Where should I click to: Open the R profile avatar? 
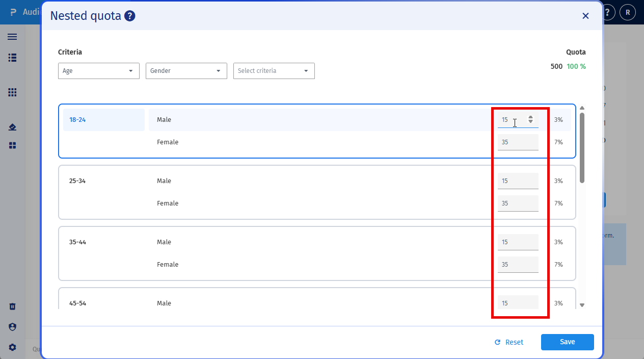click(x=627, y=12)
